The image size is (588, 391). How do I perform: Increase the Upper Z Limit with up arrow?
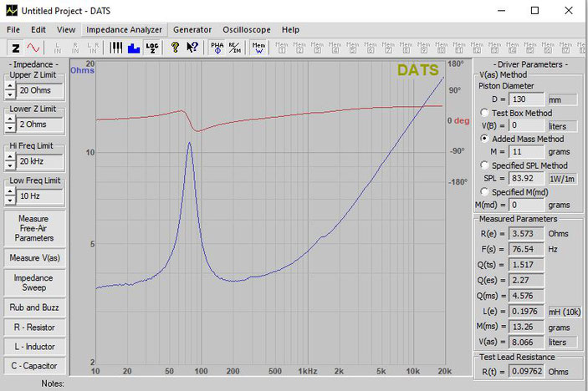click(11, 86)
